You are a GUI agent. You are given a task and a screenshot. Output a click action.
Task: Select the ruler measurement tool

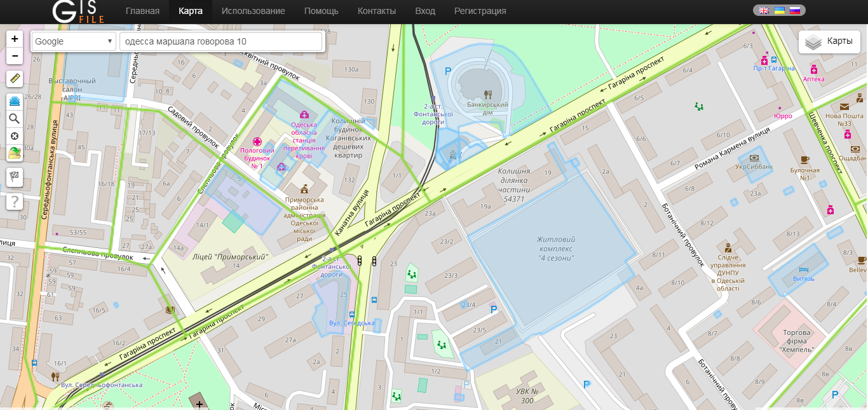(15, 79)
